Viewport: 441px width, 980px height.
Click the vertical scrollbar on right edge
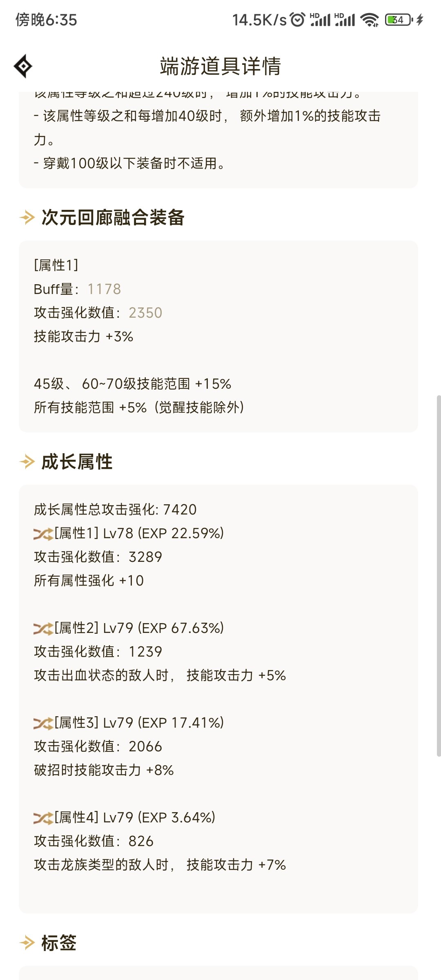pos(439,576)
